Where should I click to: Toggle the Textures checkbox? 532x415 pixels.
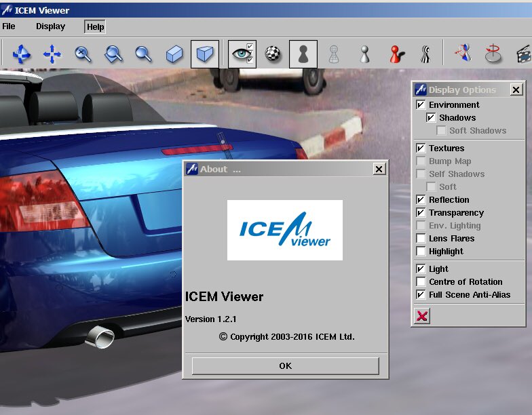tap(421, 148)
